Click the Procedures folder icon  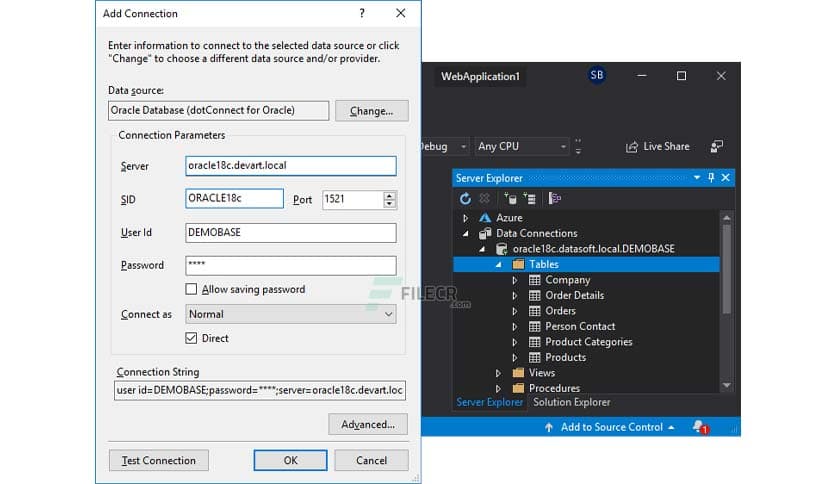click(518, 388)
